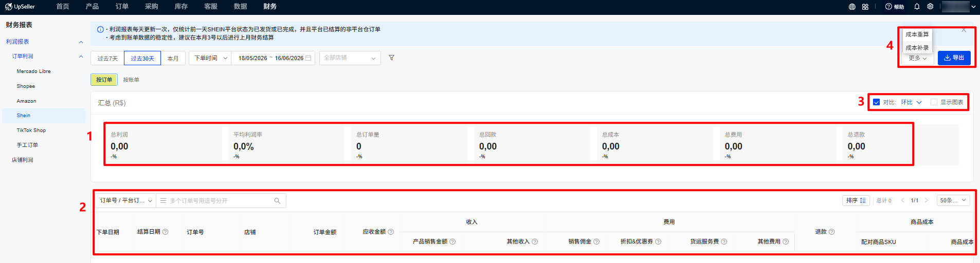Image resolution: width=980 pixels, height=263 pixels.
Task: Enable the 显示图表 checkbox
Action: pyautogui.click(x=934, y=102)
